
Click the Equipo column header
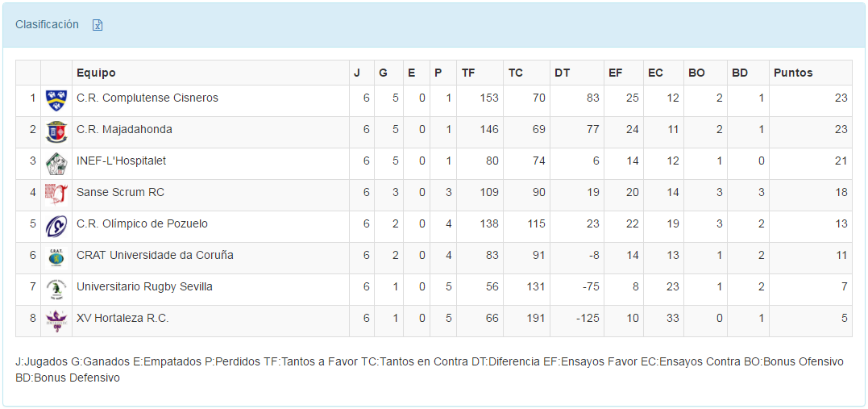click(96, 73)
